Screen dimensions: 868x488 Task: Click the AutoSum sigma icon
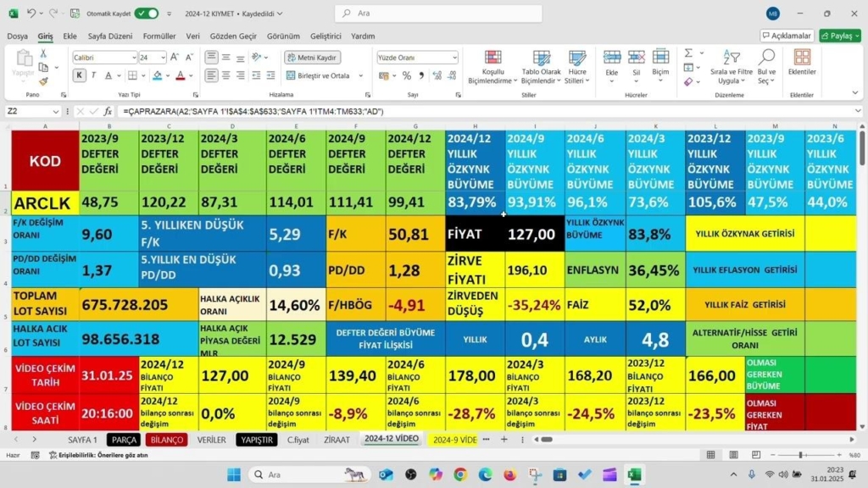click(688, 53)
